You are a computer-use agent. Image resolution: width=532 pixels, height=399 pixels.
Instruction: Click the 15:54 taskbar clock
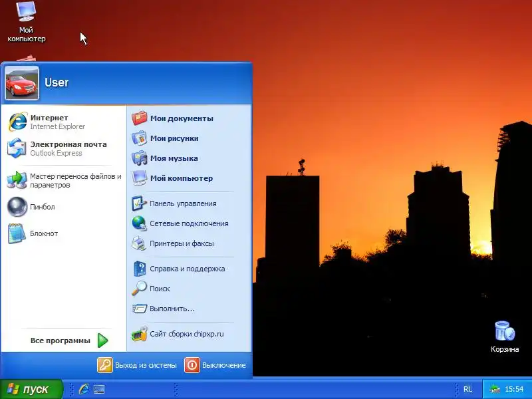tap(514, 389)
